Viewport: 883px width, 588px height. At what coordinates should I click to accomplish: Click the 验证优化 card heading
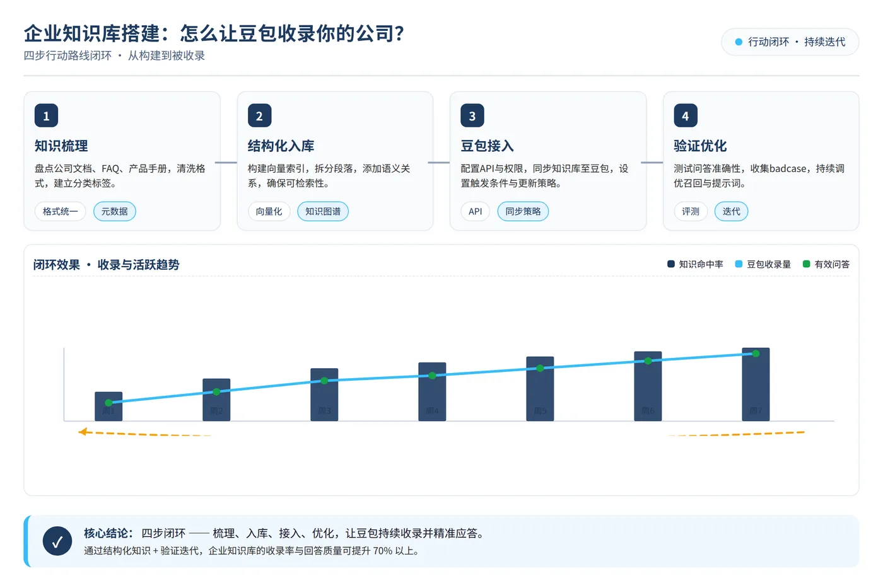[x=700, y=146]
